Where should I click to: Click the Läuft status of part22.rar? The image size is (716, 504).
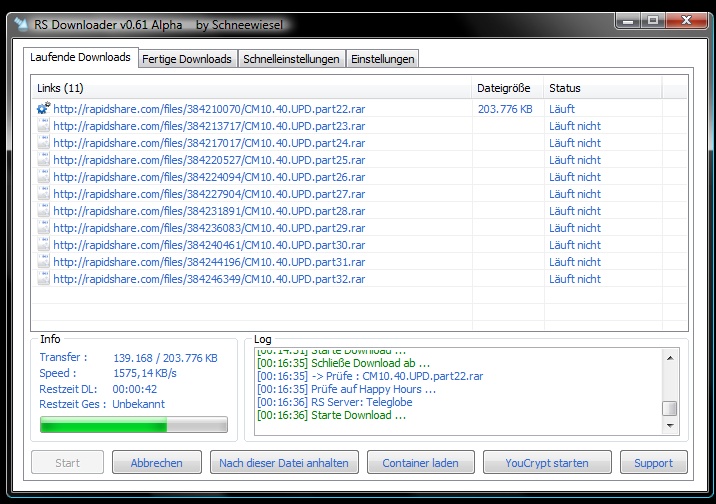point(562,109)
